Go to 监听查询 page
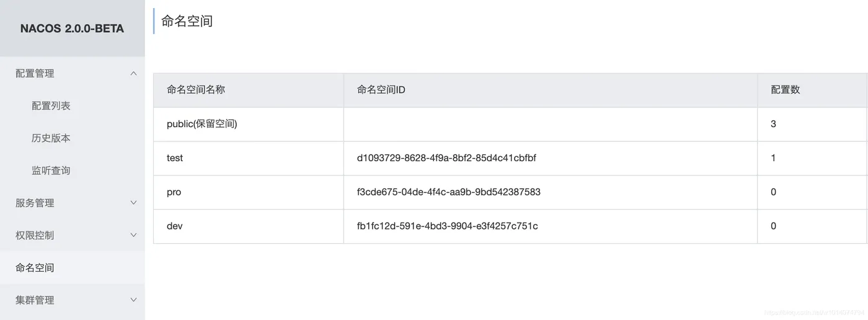Screen dimensions: 868x320 click(x=51, y=171)
